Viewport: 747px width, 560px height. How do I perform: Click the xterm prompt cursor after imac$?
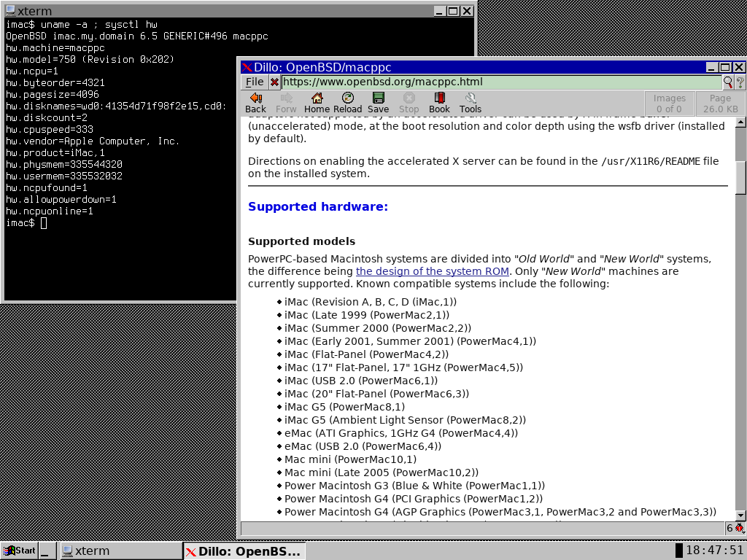point(44,223)
